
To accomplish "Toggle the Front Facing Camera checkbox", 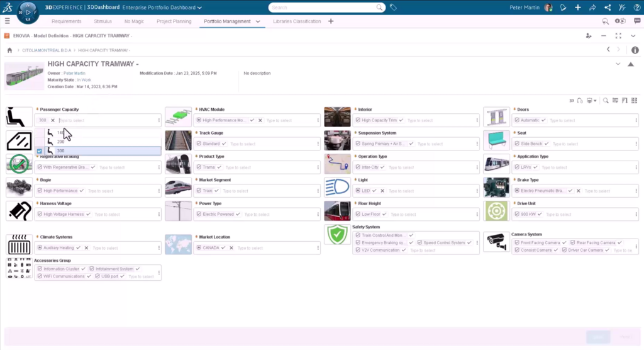I will click(516, 242).
